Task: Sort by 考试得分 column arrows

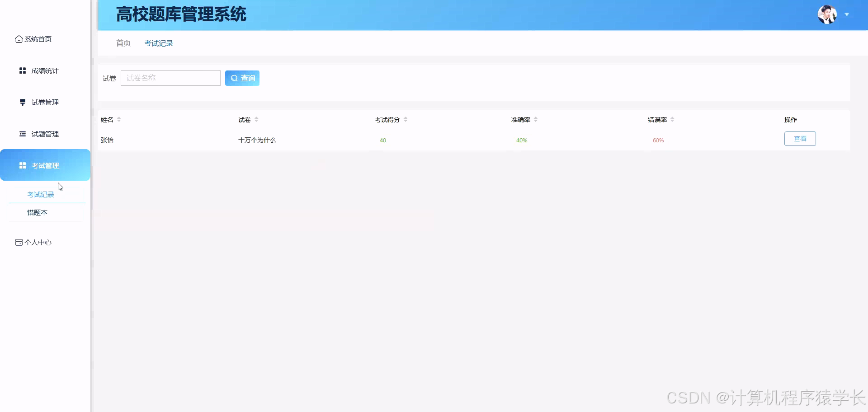Action: point(406,120)
